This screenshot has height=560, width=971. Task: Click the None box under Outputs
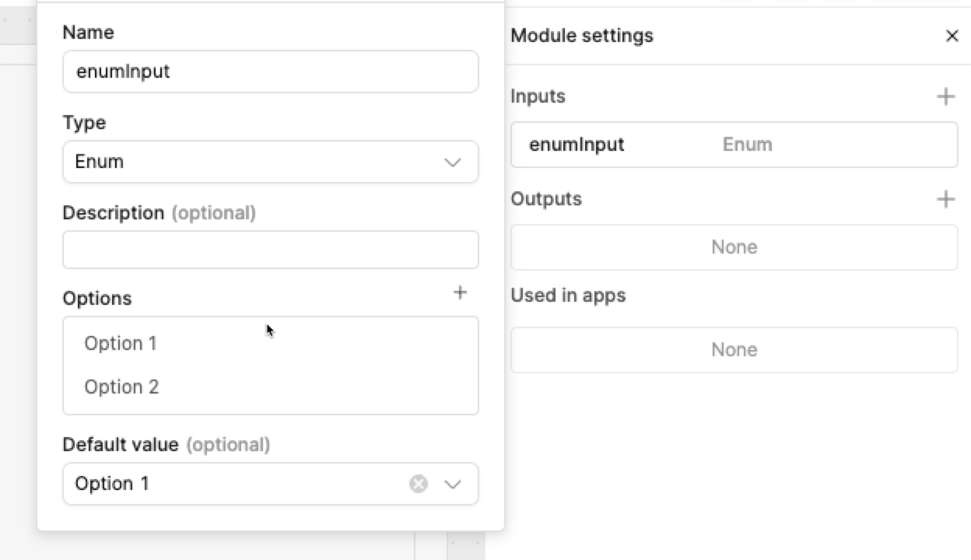pos(734,247)
